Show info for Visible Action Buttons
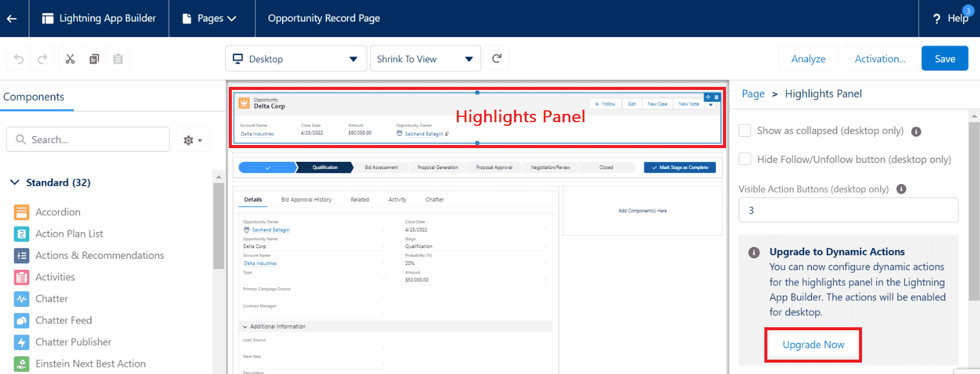 coord(901,189)
